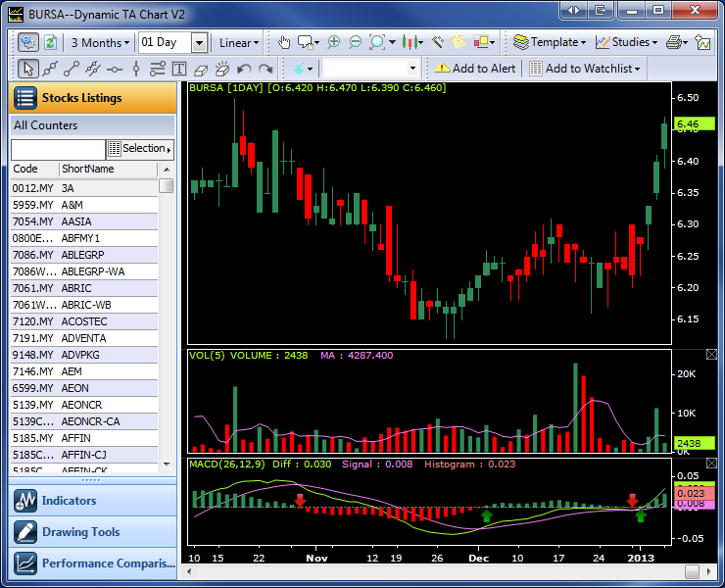Select stock row 7054.MY AASIA
The width and height of the screenshot is (725, 588).
click(84, 221)
